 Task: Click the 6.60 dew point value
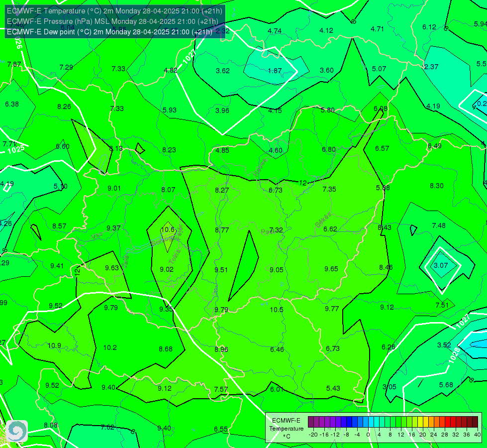tap(62, 146)
